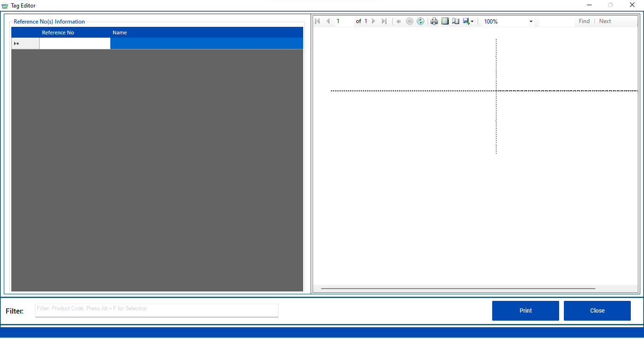Open the export save dropdown
This screenshot has height=339, width=644.
[x=468, y=21]
